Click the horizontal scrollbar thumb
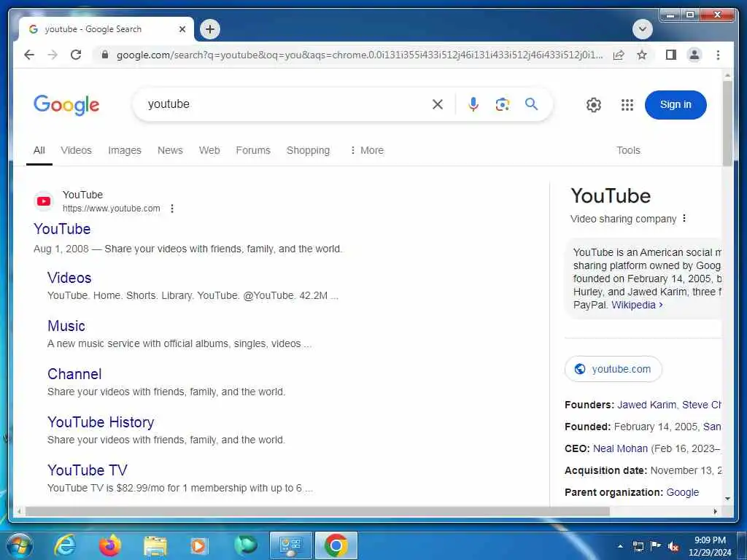 click(x=317, y=511)
